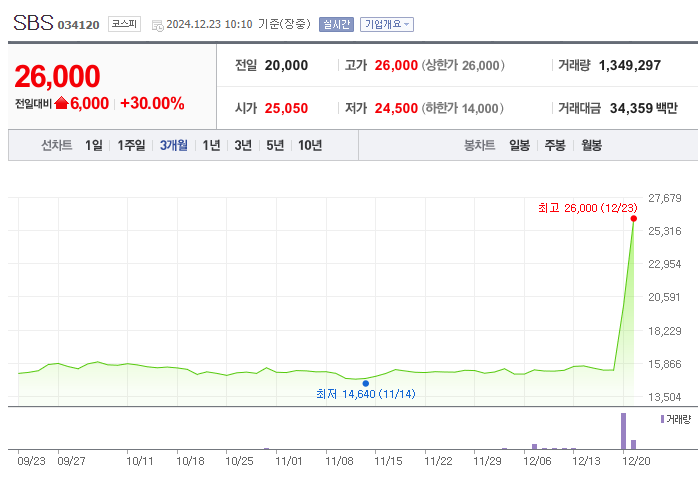Click the calendar clock icon beside the date
This screenshot has height=477, width=698.
[x=158, y=25]
